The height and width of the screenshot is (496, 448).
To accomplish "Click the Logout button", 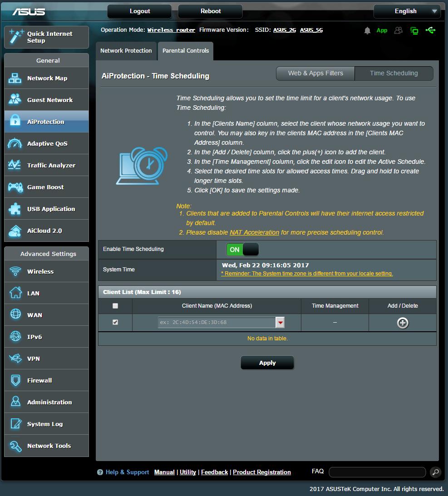I will 139,11.
